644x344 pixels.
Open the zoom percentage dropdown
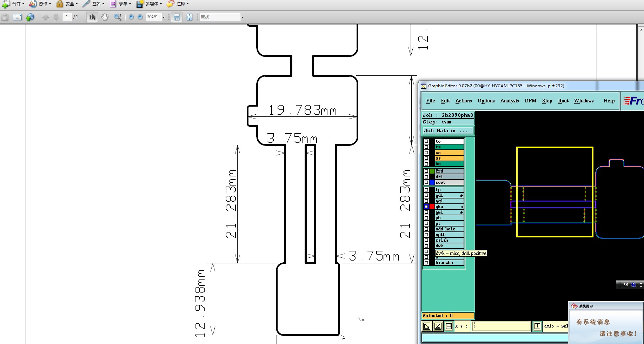(x=164, y=17)
